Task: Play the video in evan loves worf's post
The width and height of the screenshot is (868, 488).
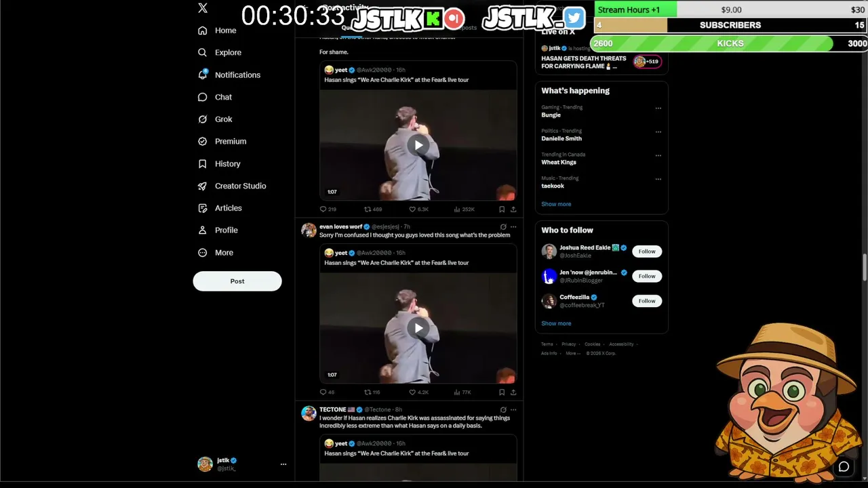Action: tap(418, 328)
